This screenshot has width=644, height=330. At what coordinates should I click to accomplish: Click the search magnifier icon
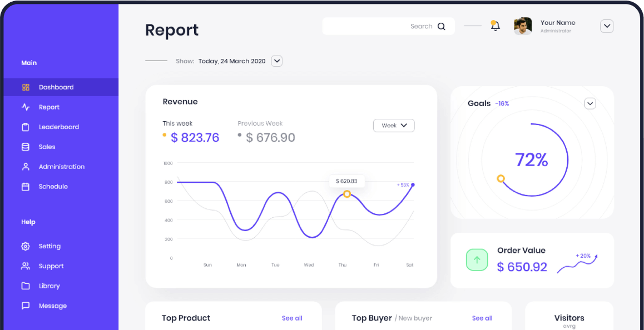click(441, 26)
